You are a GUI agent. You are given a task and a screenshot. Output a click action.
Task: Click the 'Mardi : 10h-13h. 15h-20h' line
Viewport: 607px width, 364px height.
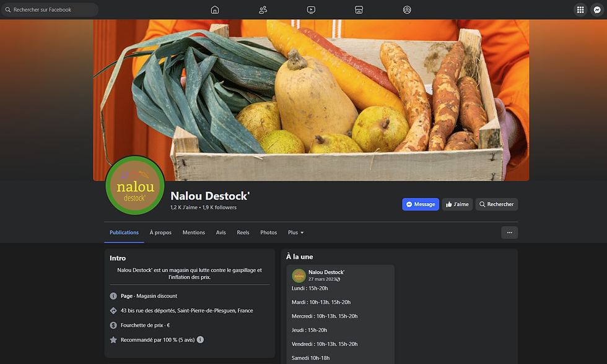tap(321, 302)
